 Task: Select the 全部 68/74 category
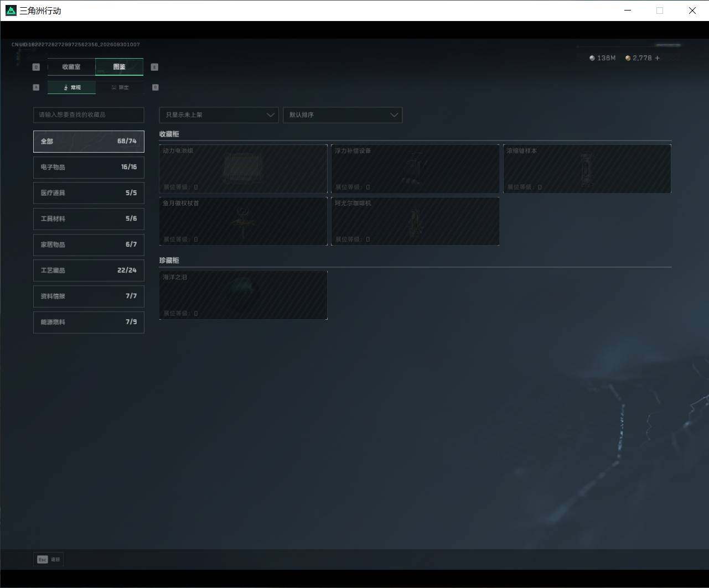(89, 142)
